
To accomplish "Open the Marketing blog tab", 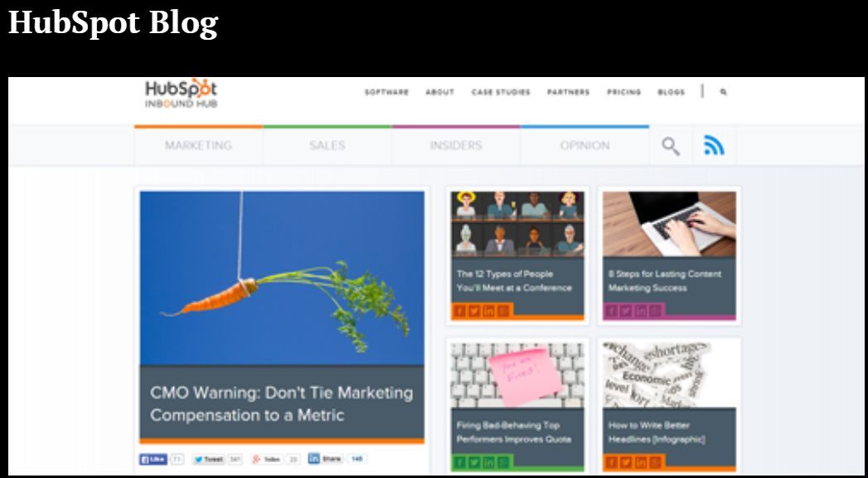I will [x=198, y=146].
